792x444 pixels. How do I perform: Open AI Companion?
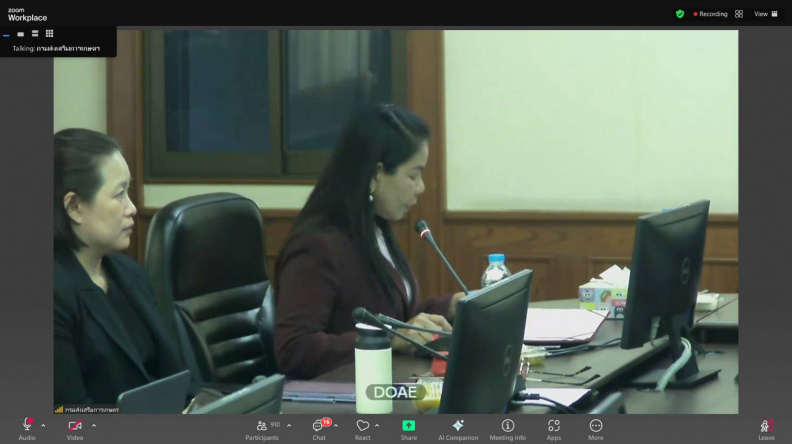point(458,429)
